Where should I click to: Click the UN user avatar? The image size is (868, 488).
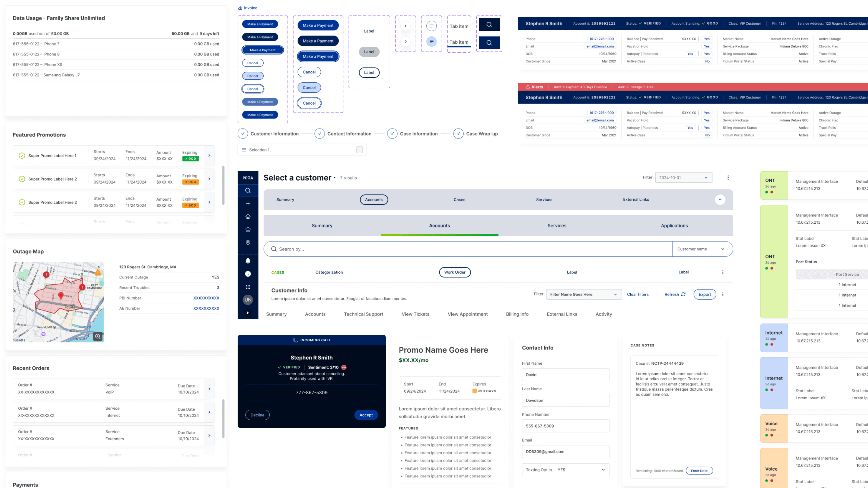(248, 300)
